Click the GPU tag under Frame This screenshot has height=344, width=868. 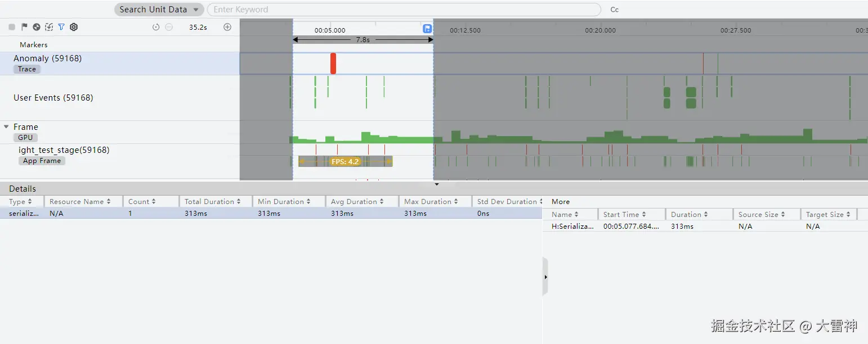(x=26, y=138)
